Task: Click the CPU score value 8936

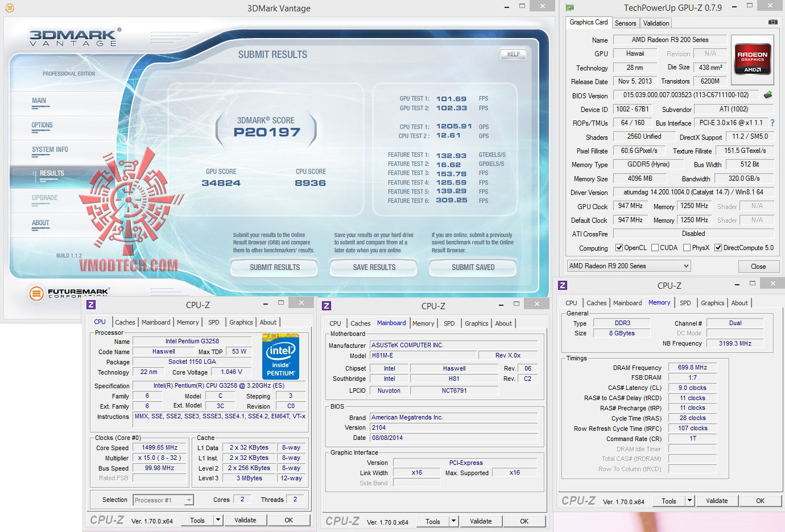Action: 311,183
